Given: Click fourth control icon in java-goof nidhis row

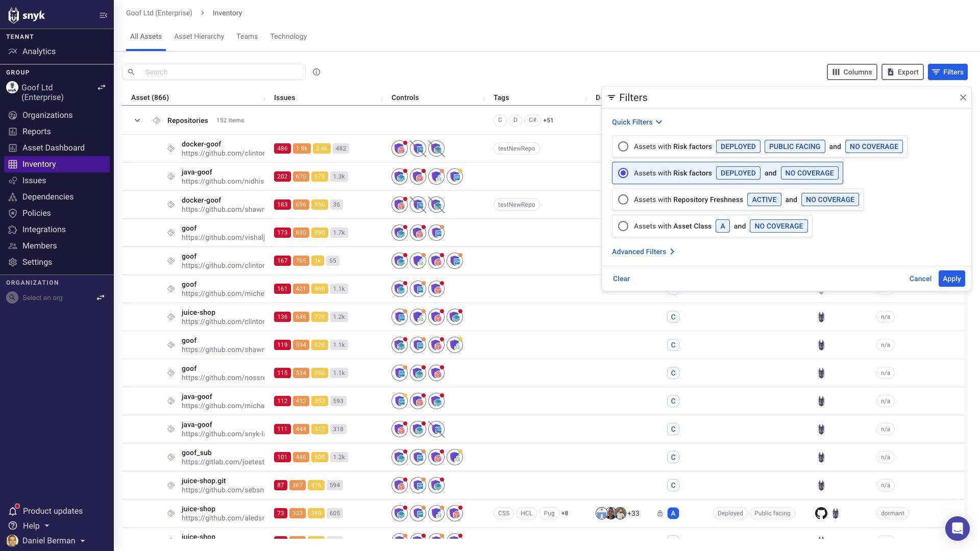Looking at the screenshot, I should pyautogui.click(x=455, y=177).
